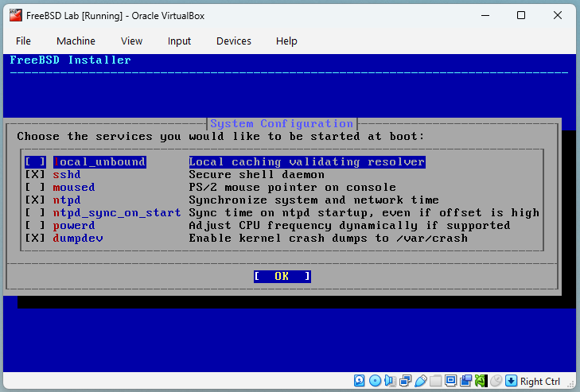Click the hard disk activity status icon
Viewport: 580px width, 392px height.
pos(359,381)
